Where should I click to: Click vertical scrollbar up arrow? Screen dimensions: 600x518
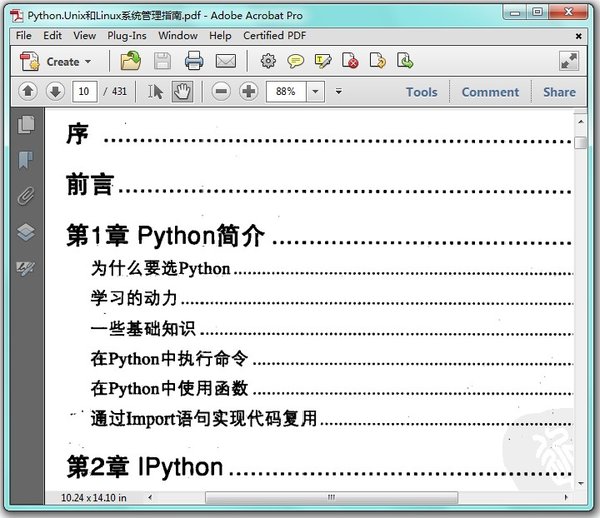pyautogui.click(x=581, y=122)
